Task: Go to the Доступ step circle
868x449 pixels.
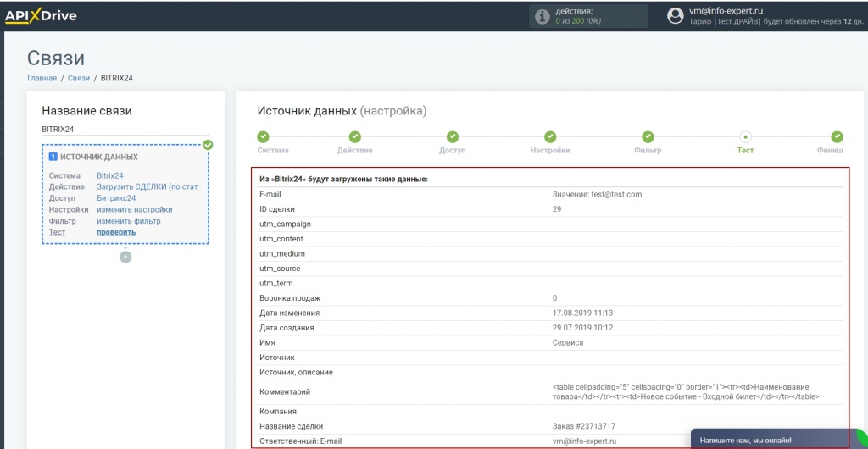Action: [453, 136]
